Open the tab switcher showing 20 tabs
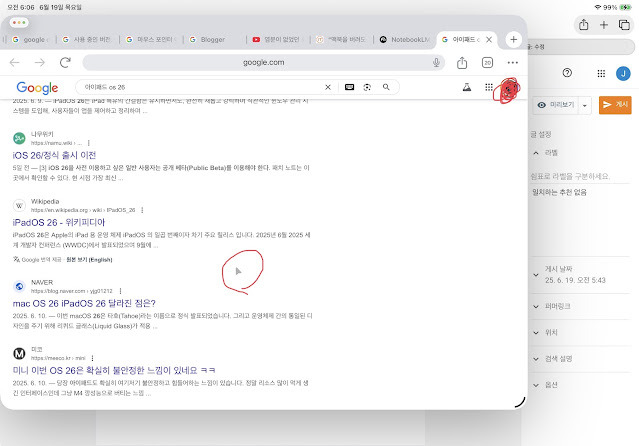The height and width of the screenshot is (446, 639). 487,62
